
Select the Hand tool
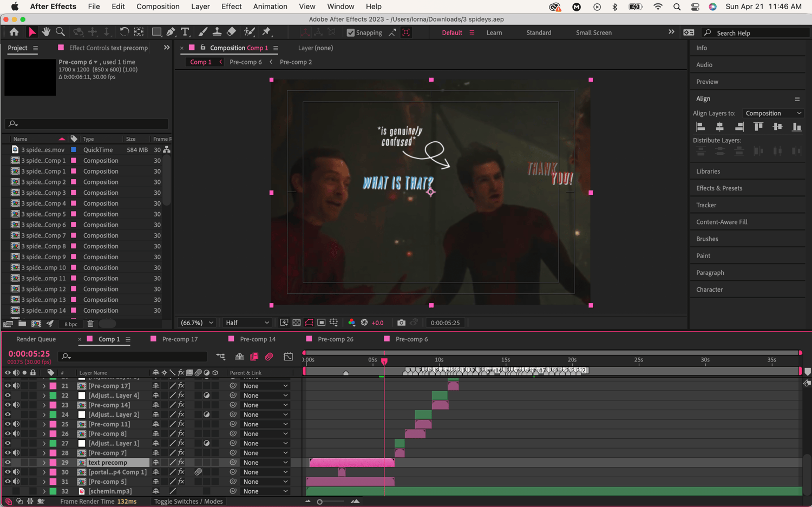point(46,32)
